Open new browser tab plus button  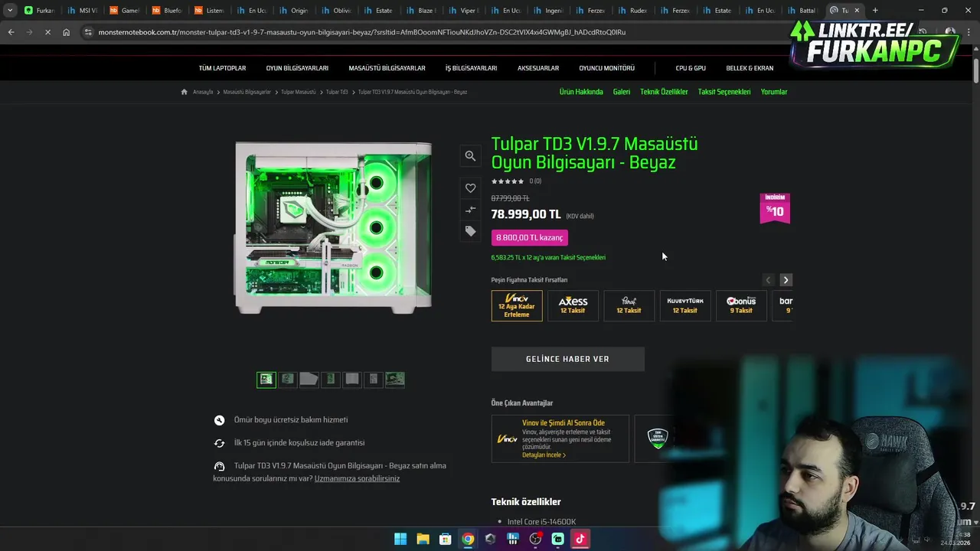(x=875, y=10)
